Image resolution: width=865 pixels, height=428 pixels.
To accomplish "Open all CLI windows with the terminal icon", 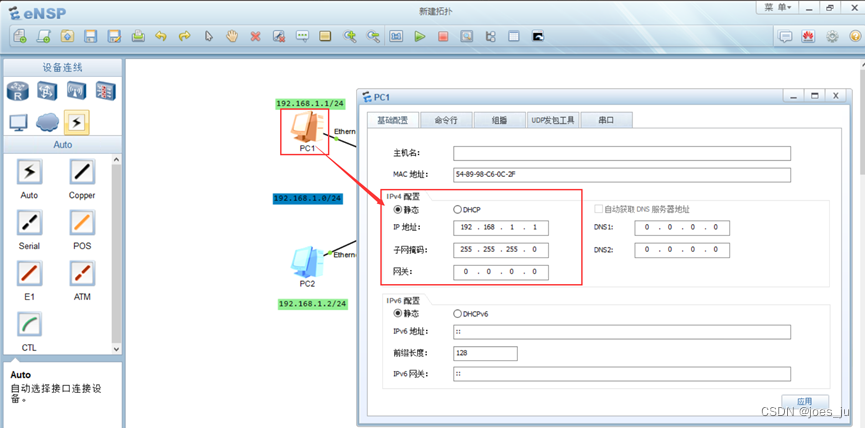I will 538,36.
